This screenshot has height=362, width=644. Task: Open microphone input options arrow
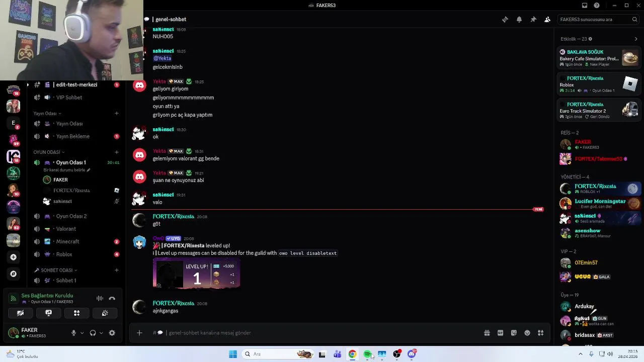pos(82,333)
